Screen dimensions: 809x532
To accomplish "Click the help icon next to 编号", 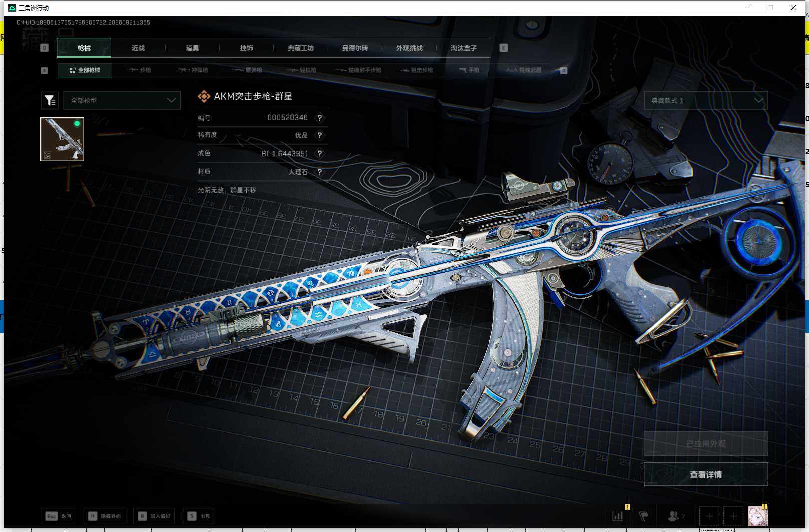I will pyautogui.click(x=319, y=118).
